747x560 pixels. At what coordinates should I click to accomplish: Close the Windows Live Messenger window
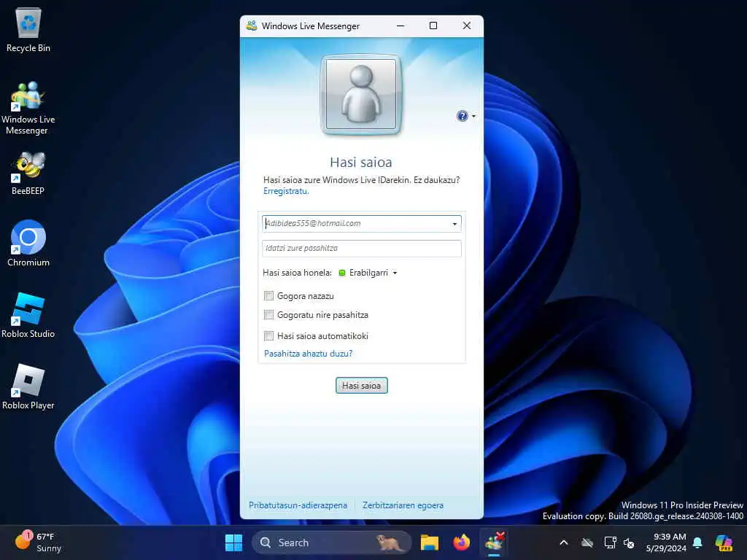467,26
